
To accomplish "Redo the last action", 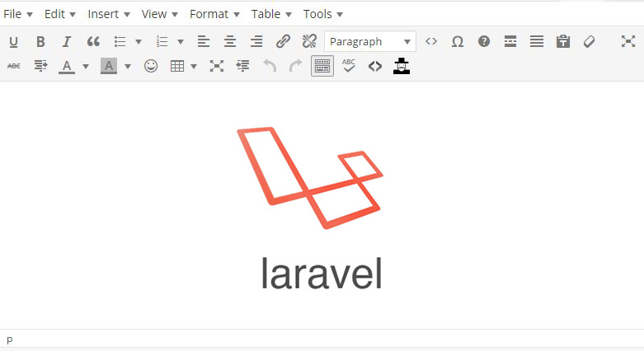I will coord(295,66).
